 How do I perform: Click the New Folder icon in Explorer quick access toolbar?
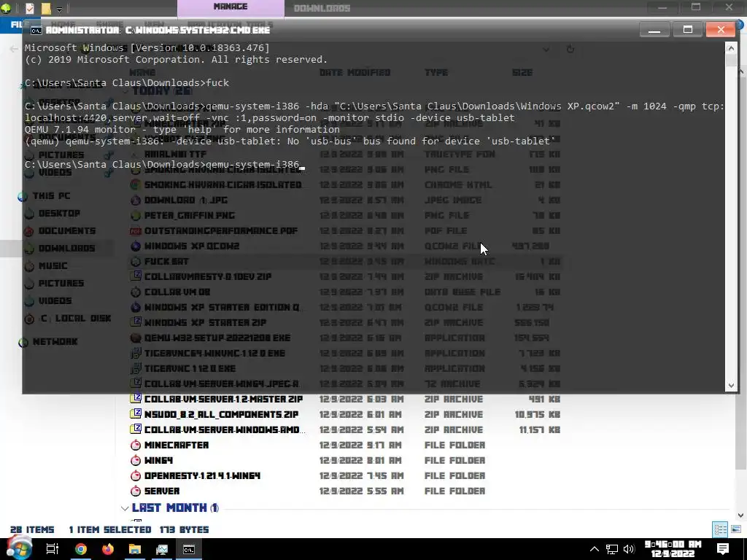point(46,8)
